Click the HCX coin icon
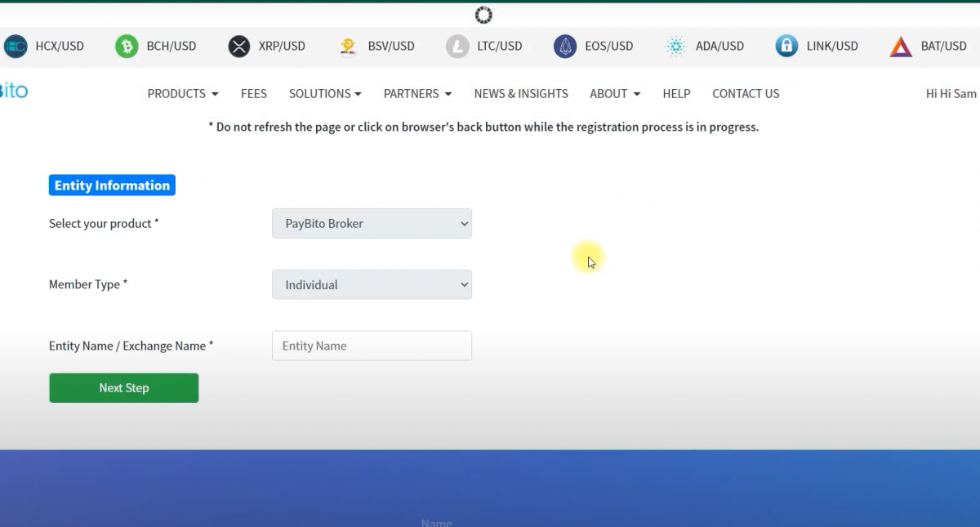Screen dimensions: 980x527 click(x=16, y=47)
